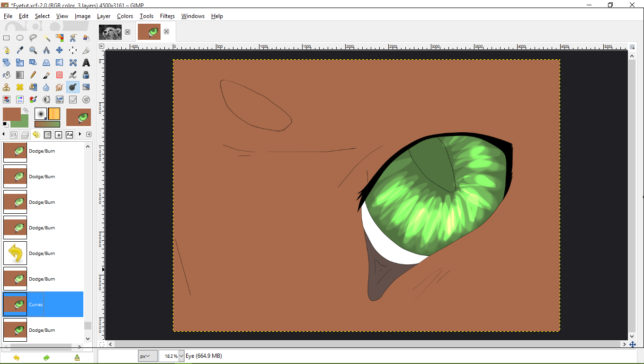This screenshot has width=644, height=364.
Task: Open the Filters menu
Action: tap(167, 16)
